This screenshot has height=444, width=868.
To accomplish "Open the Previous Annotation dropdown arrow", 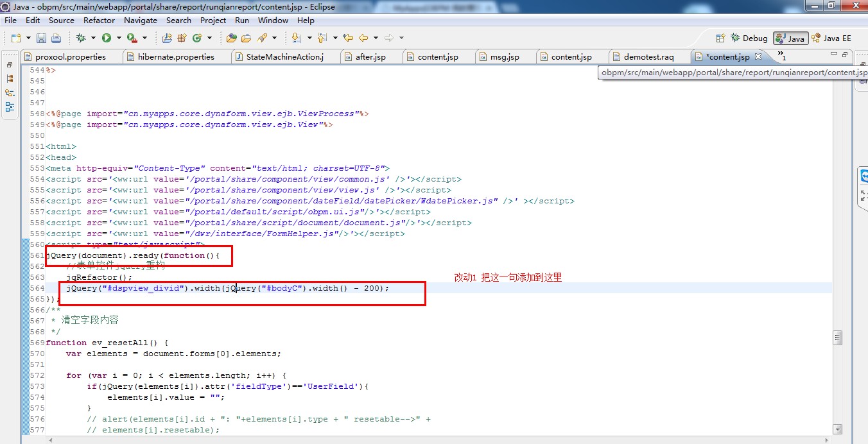I will [x=335, y=38].
